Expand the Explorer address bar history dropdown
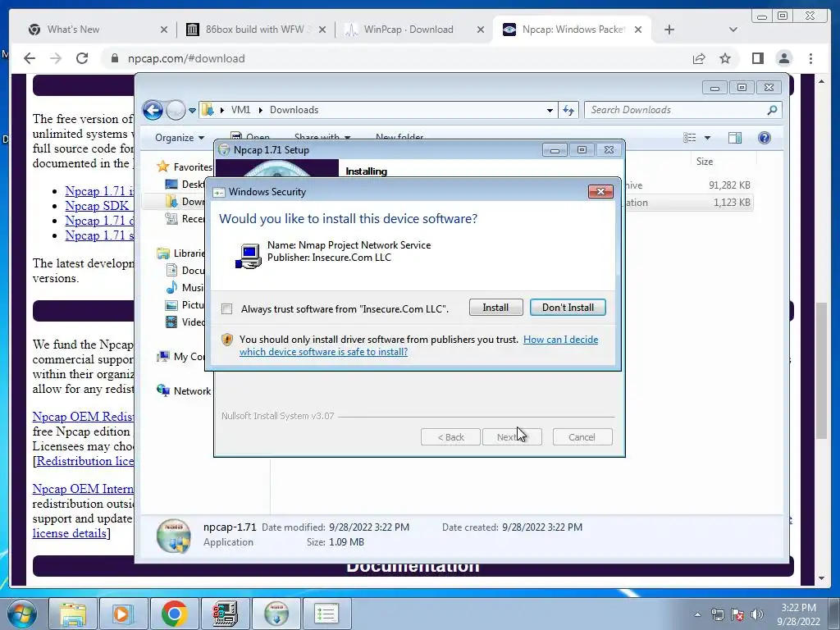The image size is (840, 630). [x=550, y=111]
